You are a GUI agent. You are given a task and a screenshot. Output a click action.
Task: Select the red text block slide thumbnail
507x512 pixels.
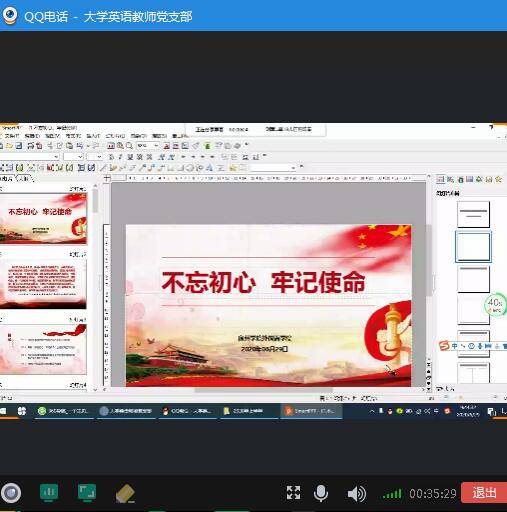[x=43, y=284]
